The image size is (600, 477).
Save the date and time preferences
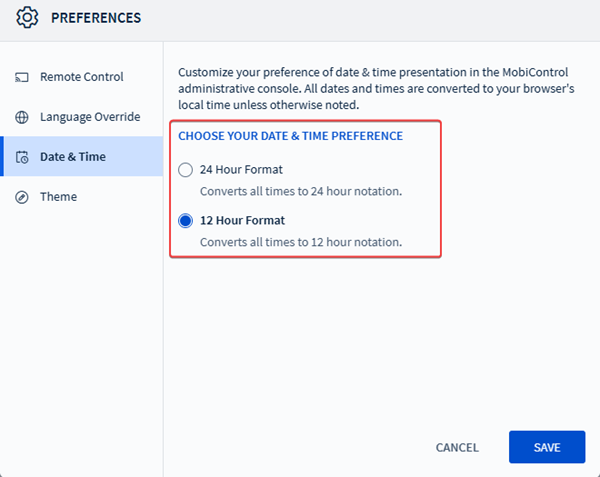coord(546,447)
